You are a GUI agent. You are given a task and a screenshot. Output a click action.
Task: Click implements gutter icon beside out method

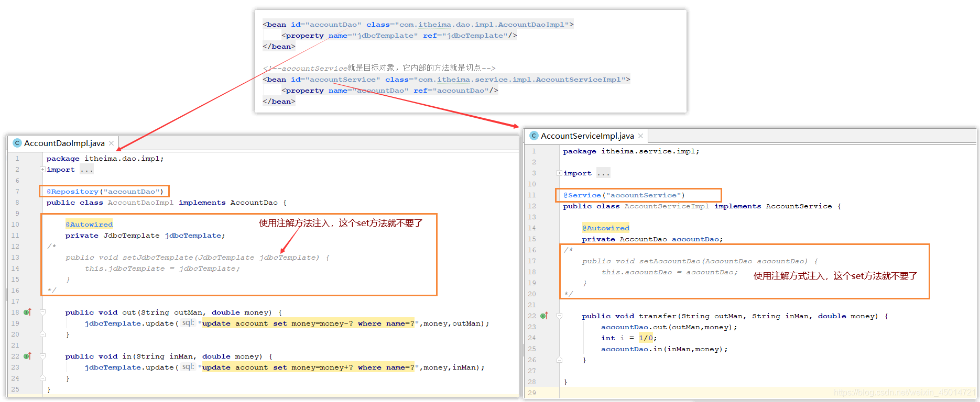(28, 312)
